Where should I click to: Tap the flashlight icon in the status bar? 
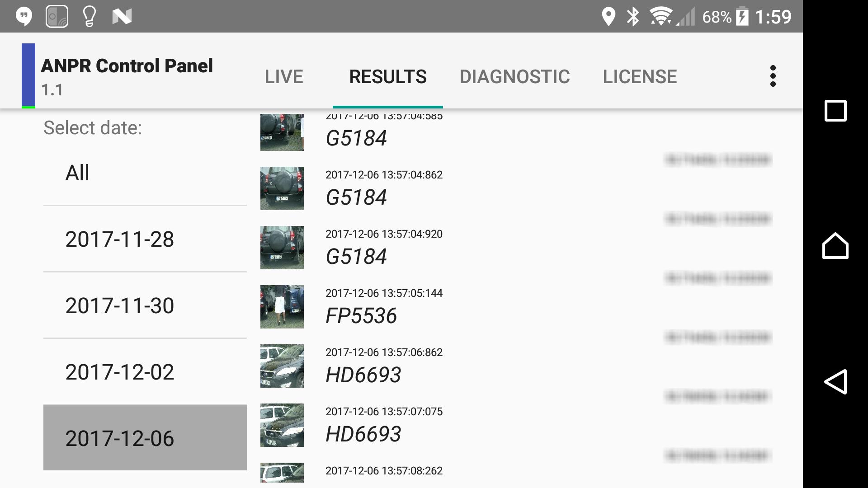pos(90,16)
